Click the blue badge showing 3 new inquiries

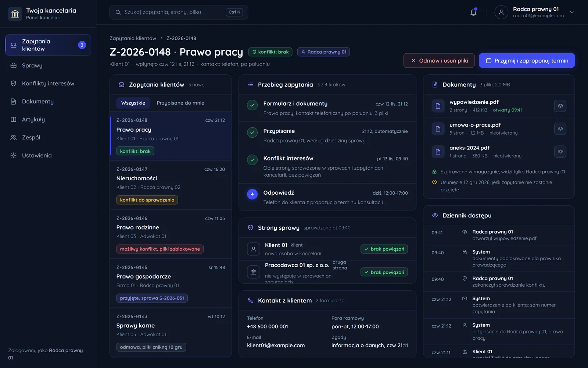[x=82, y=45]
